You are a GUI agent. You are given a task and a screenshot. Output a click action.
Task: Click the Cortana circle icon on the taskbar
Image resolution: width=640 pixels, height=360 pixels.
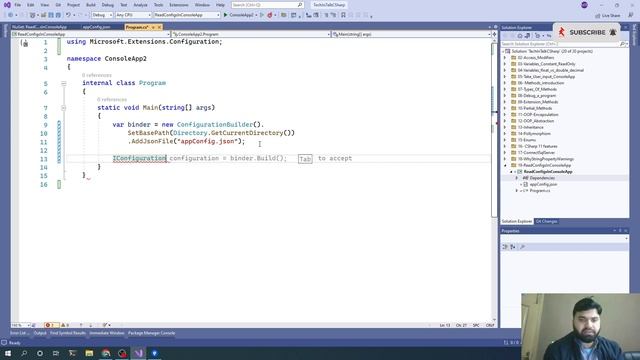click(40, 353)
